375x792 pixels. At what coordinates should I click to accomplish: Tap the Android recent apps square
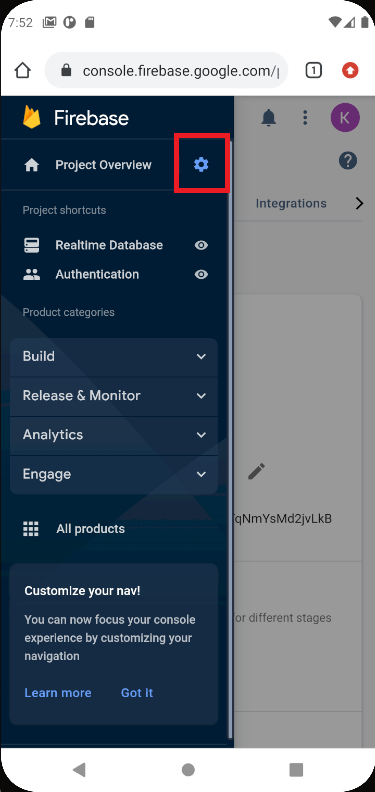(296, 769)
